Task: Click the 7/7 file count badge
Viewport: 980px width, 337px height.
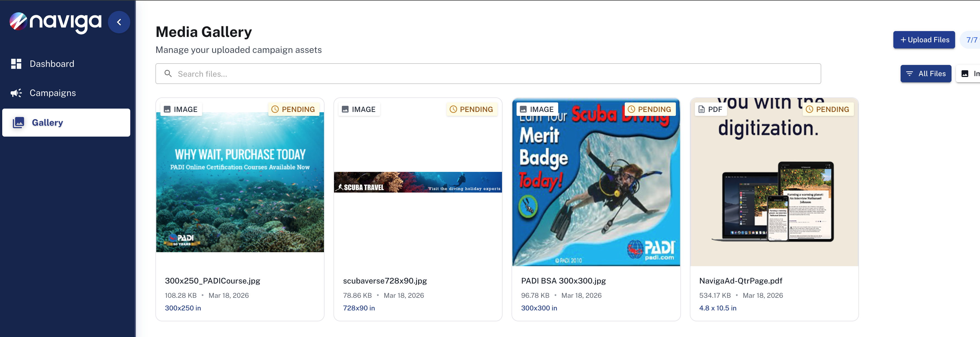Action: (971, 40)
